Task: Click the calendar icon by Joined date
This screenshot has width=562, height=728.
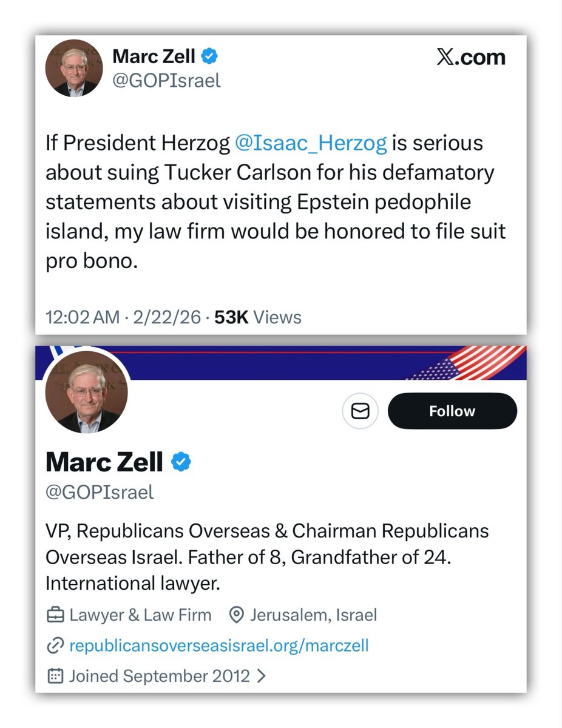Action: 55,676
